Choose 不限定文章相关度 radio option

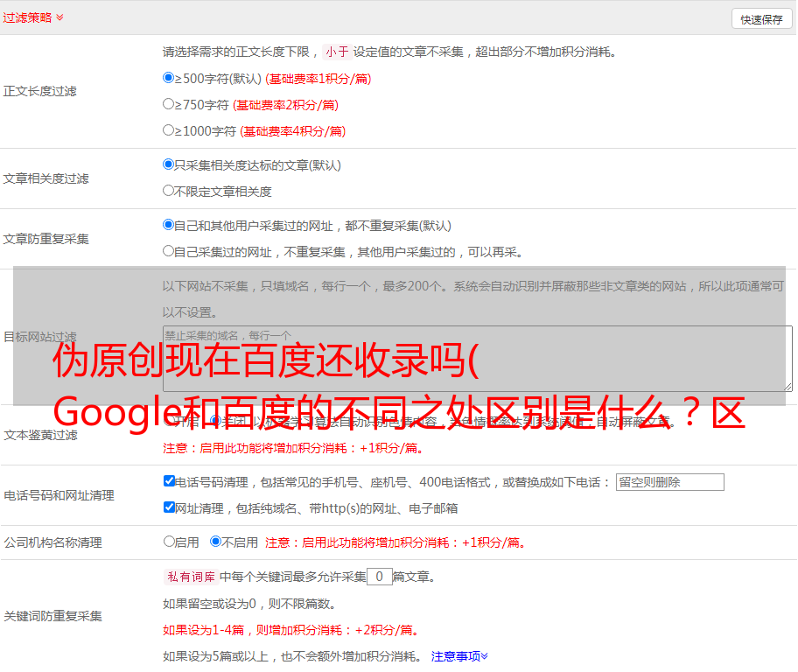click(x=168, y=191)
